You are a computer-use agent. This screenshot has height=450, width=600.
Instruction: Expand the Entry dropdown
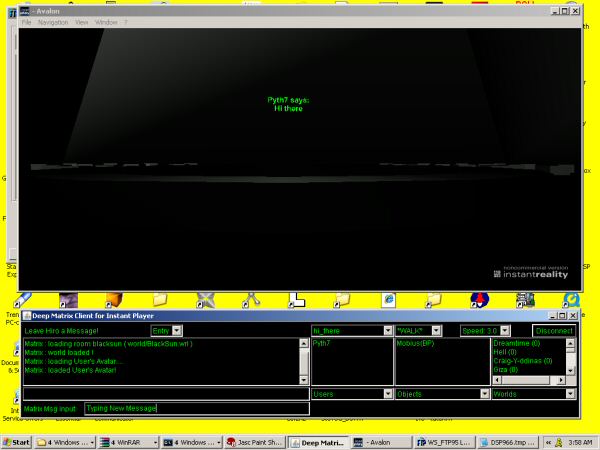pyautogui.click(x=176, y=330)
